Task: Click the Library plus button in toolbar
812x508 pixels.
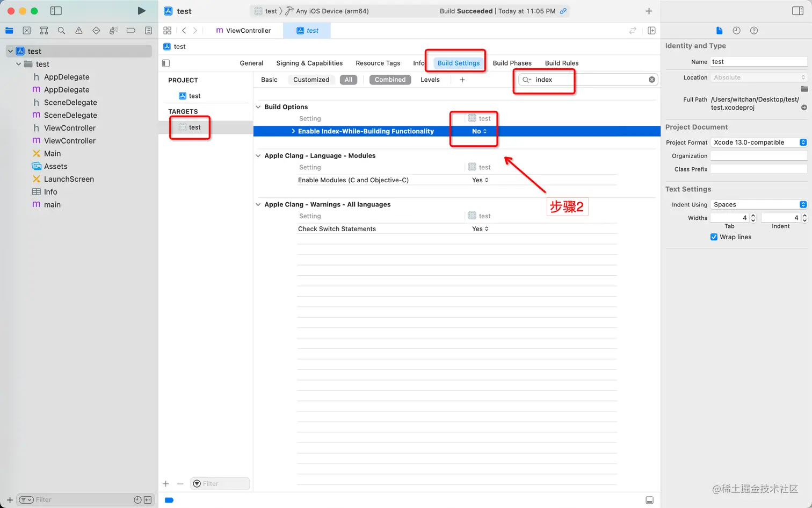Action: pos(649,11)
